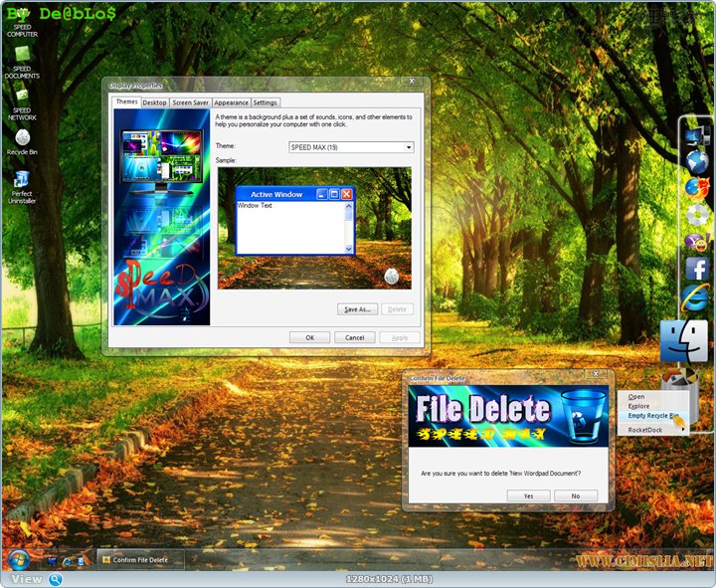Click the Delete button in Display Properties

pos(397,309)
